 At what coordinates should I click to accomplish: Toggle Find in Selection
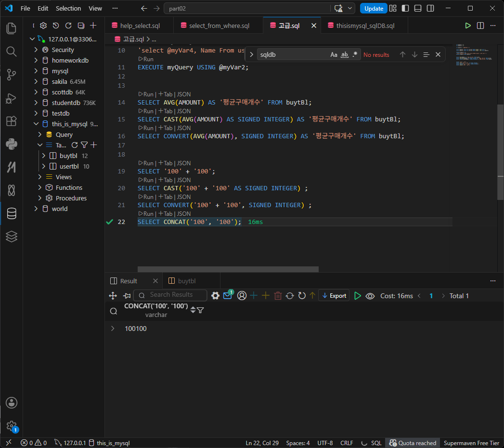coord(426,54)
